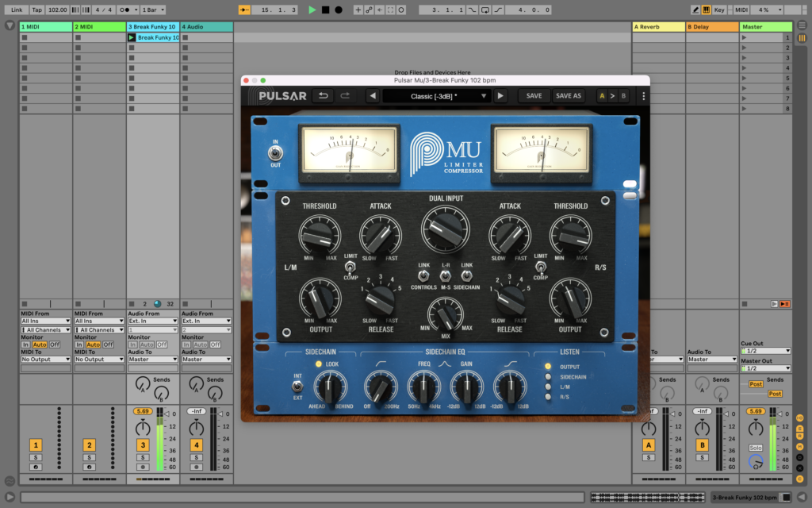The image size is (812, 508).
Task: Open the 1 Bar quantization dropdown
Action: click(153, 10)
